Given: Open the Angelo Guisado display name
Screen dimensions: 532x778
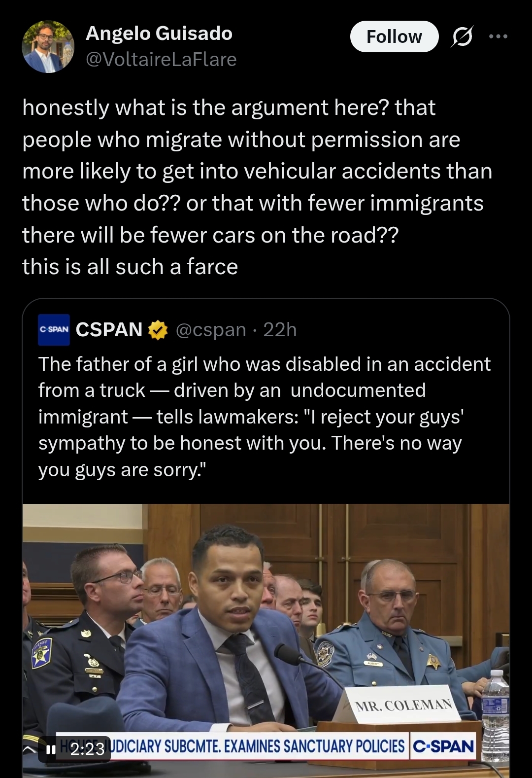Looking at the screenshot, I should coord(159,33).
